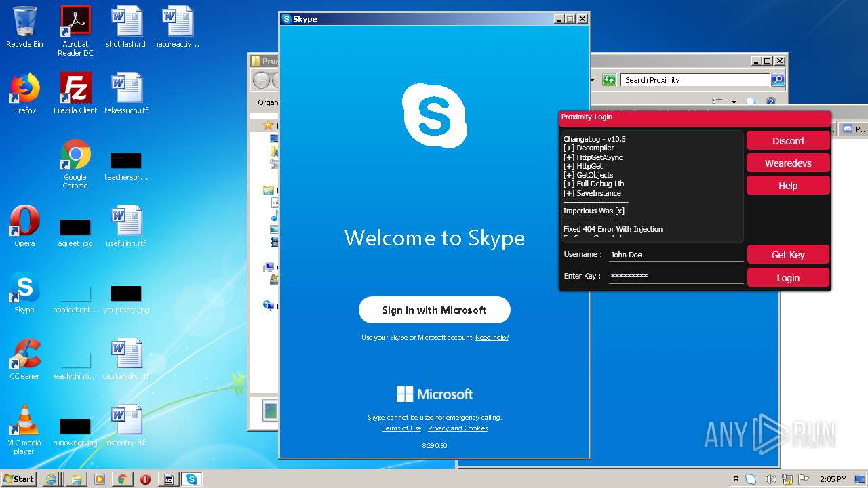868x488 pixels.
Task: Click the "Fixed 404 Error With Injection" changelog line
Action: [612, 229]
